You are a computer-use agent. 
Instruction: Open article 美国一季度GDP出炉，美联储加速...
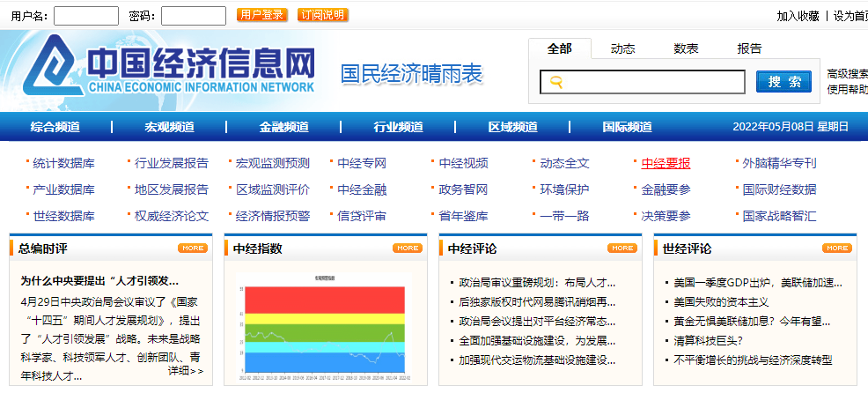click(758, 283)
